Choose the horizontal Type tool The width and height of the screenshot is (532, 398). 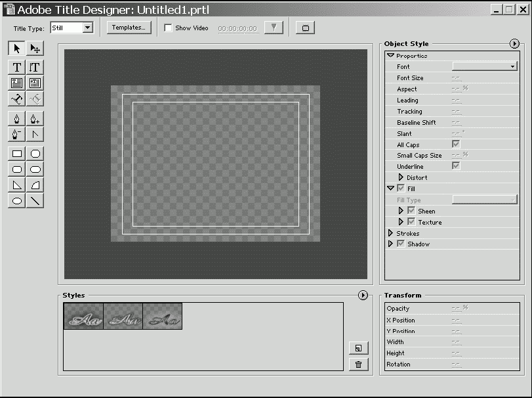(x=17, y=67)
